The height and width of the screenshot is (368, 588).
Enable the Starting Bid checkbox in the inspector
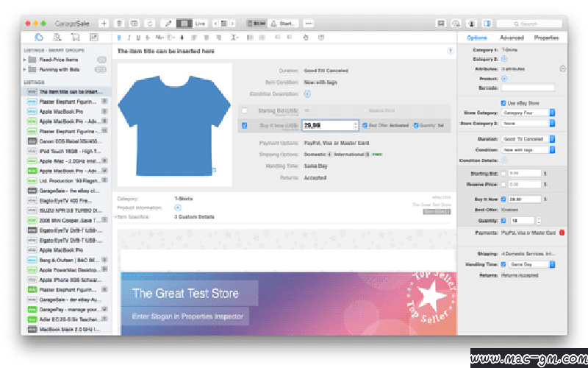pos(503,174)
